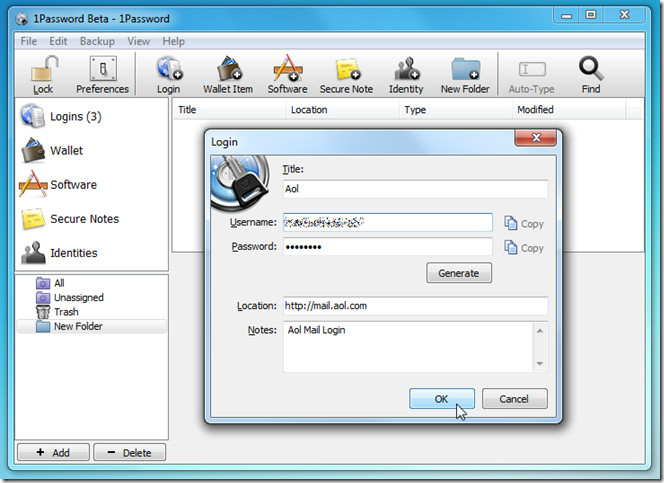Click inside the Notes text area
Viewport: 664px width, 483px height.
pos(407,347)
